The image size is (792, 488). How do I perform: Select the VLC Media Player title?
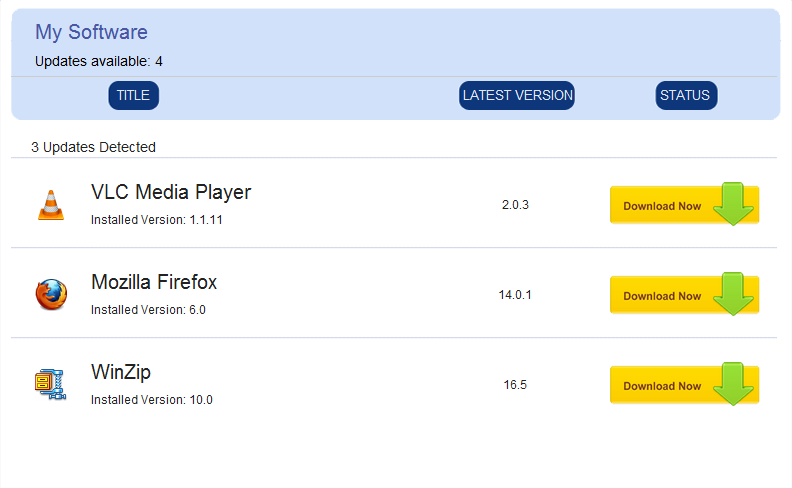pos(171,192)
